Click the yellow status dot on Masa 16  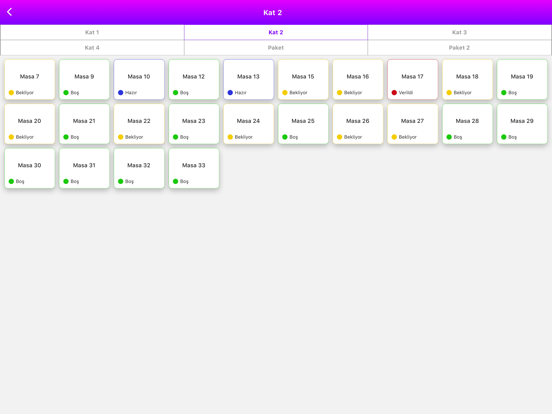pos(339,93)
